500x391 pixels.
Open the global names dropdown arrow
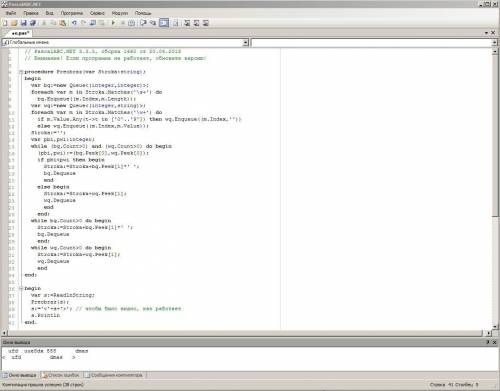(x=246, y=42)
